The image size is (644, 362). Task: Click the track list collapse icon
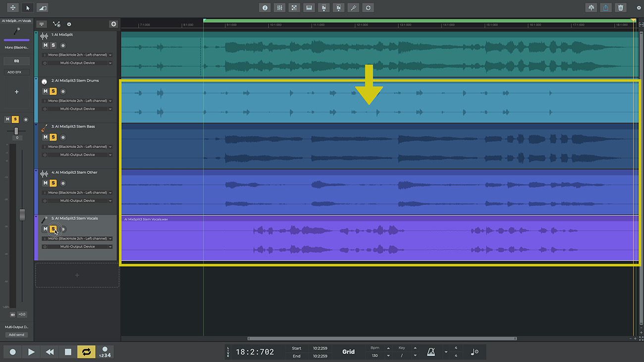[42, 24]
